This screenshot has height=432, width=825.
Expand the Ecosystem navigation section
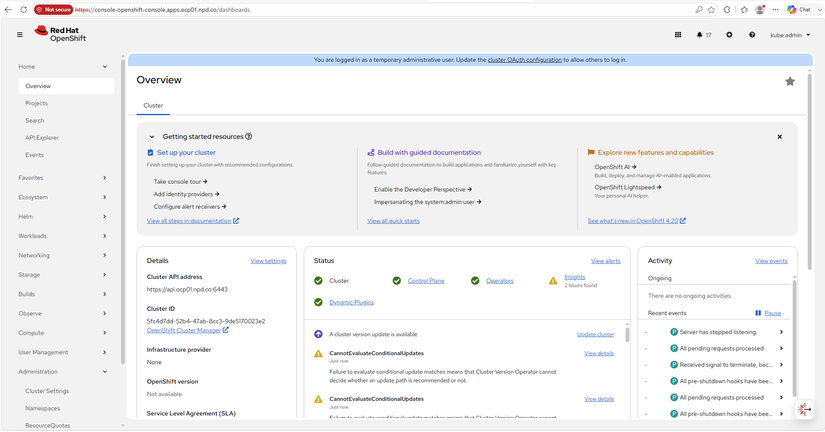tap(105, 197)
